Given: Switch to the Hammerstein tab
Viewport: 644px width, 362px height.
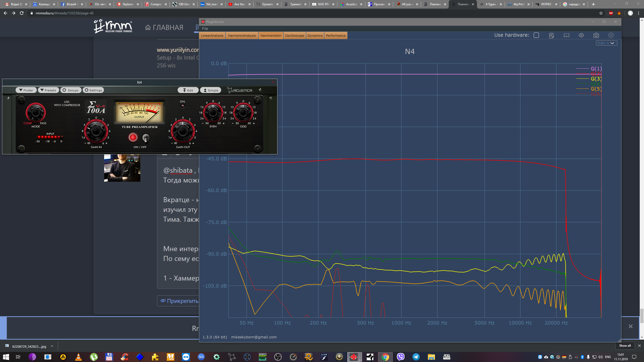Looking at the screenshot, I should click(271, 35).
